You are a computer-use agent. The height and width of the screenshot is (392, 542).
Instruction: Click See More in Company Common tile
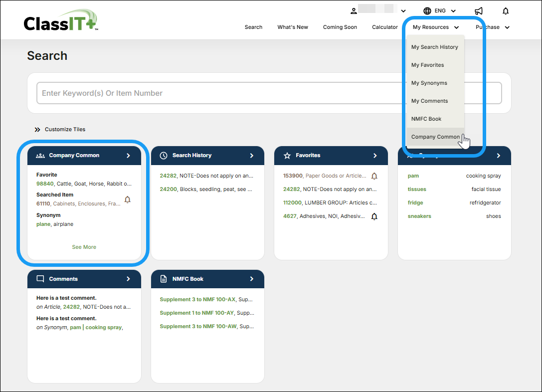84,247
